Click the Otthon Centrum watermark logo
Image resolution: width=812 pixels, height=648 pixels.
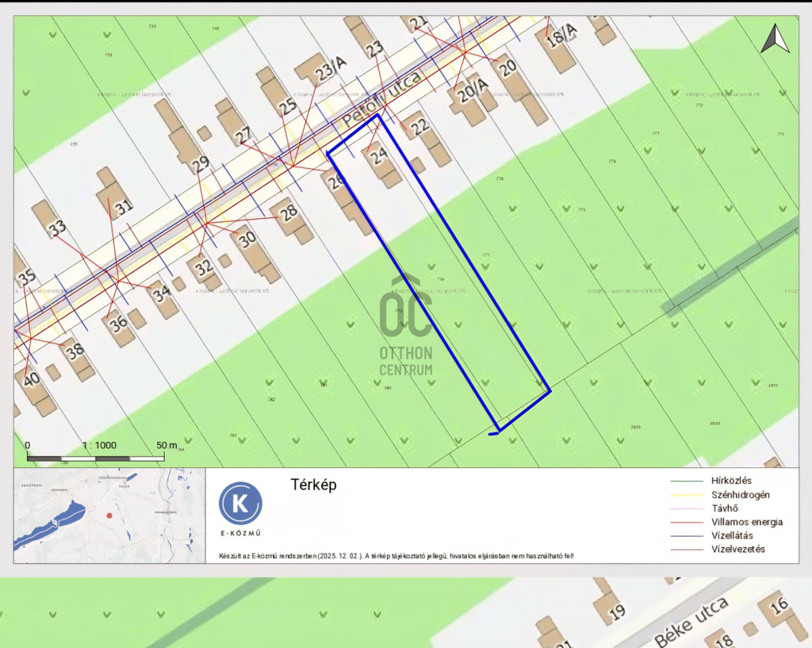[405, 327]
